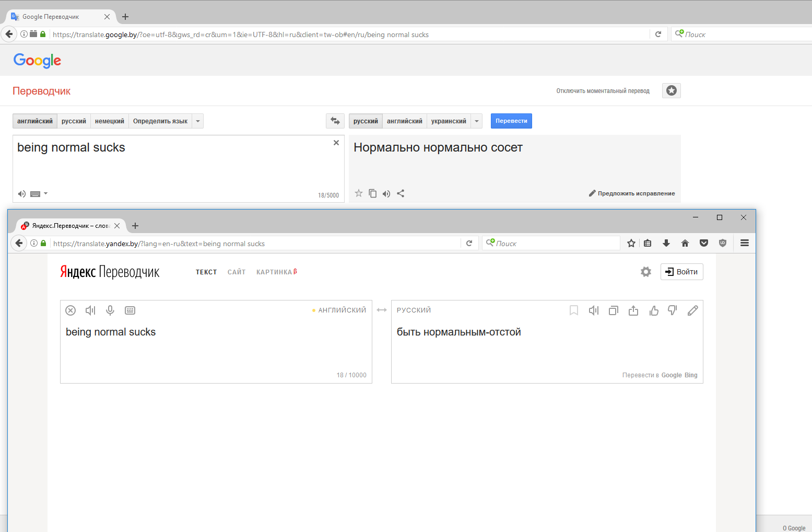Open РУССКИЙ target language selector
The height and width of the screenshot is (532, 812).
coord(414,310)
